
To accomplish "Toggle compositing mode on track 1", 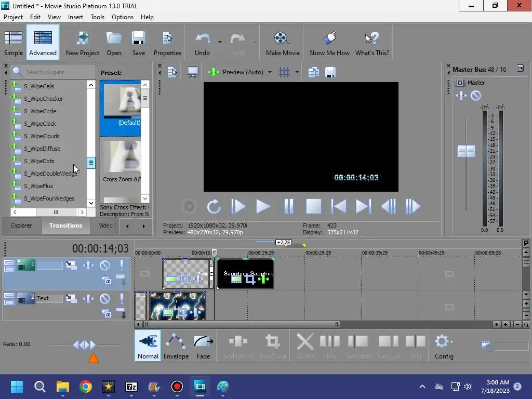I will click(x=106, y=280).
